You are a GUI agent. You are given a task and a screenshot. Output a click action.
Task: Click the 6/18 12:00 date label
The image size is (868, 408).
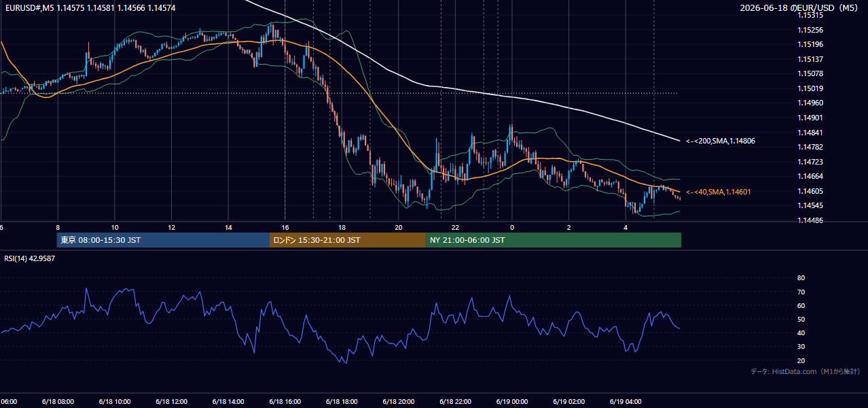171,401
